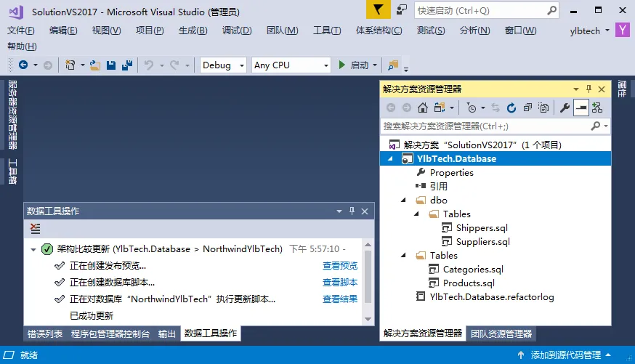The height and width of the screenshot is (364, 635).
Task: Click the Solution Explorer search magnifier icon
Action: (595, 126)
